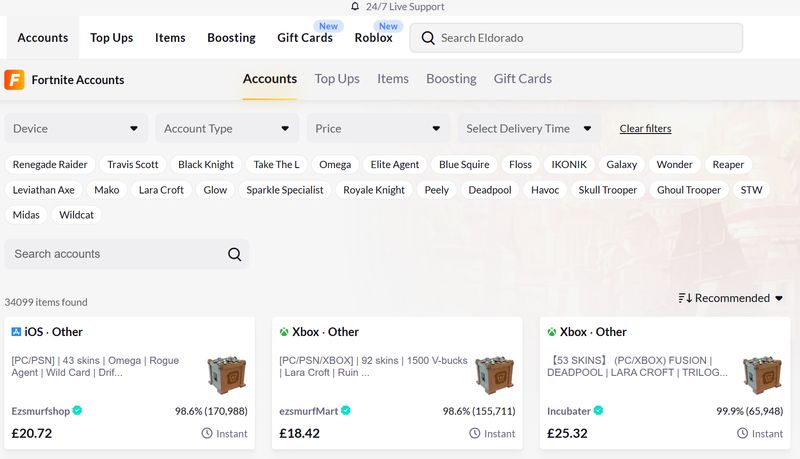Filter by Omega tag
Viewport: 800px width, 459px height.
point(335,164)
